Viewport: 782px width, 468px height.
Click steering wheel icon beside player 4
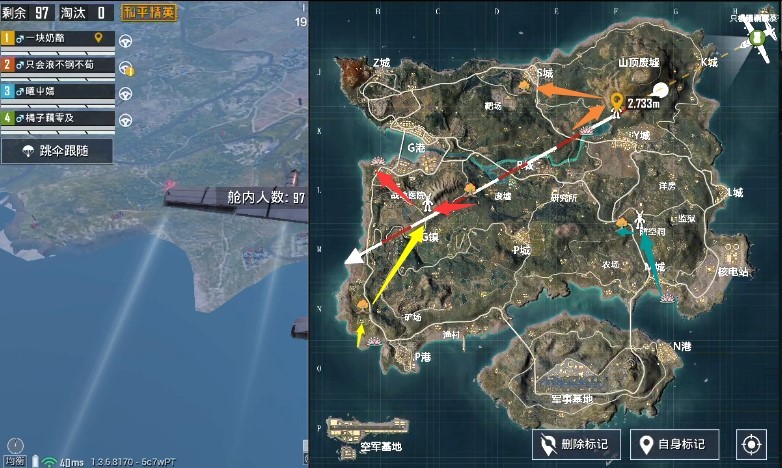125,120
